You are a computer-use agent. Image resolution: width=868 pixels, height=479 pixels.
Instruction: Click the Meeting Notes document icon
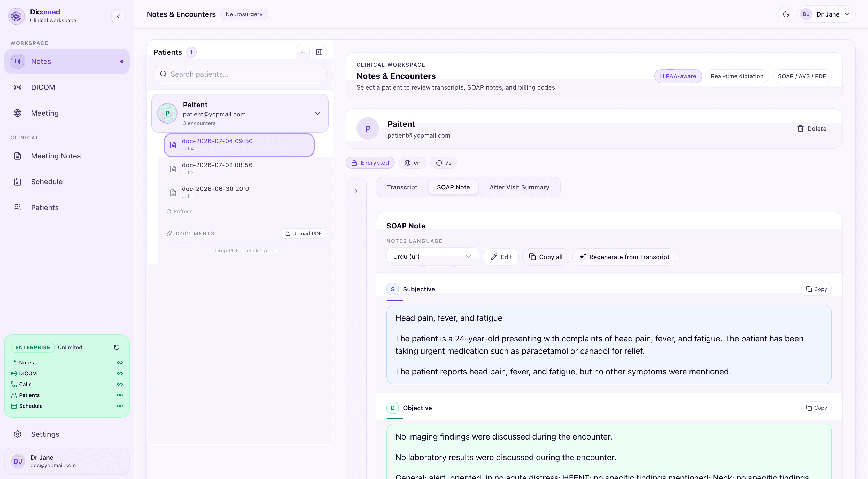coord(18,156)
